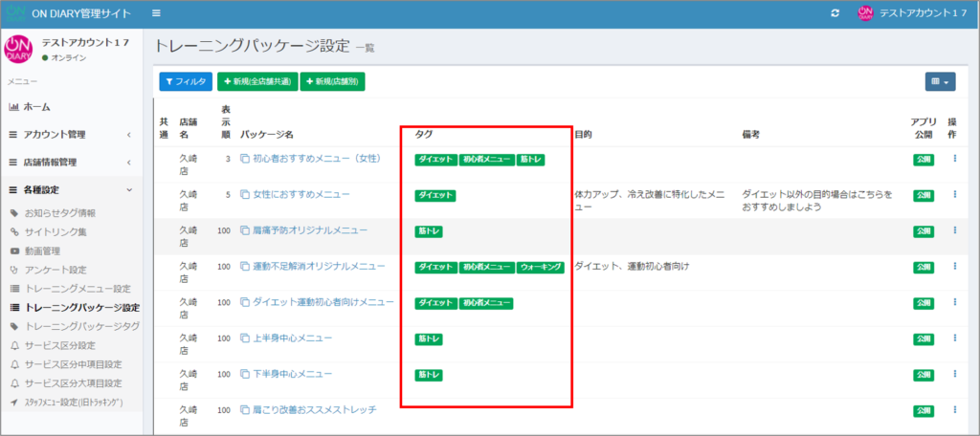980x436 pixels.
Task: Toggle 公開 badge for ダイエット運動初心者向けメニュー row
Action: 924,303
